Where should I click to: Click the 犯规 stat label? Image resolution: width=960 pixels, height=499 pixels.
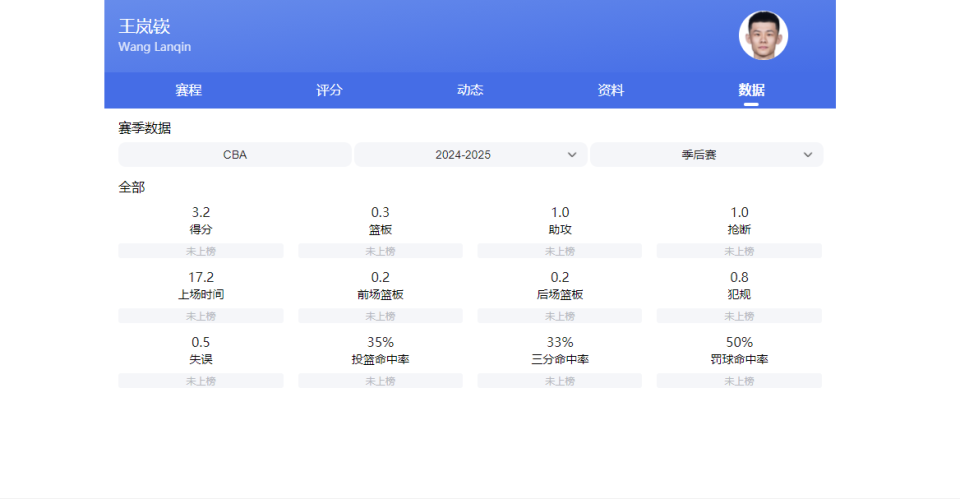pos(739,295)
